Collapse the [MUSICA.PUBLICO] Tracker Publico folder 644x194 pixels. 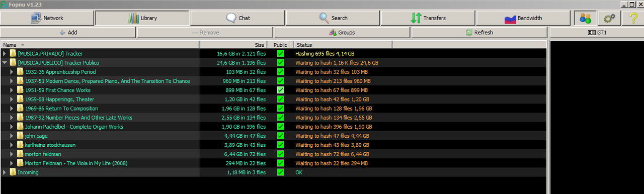point(5,63)
